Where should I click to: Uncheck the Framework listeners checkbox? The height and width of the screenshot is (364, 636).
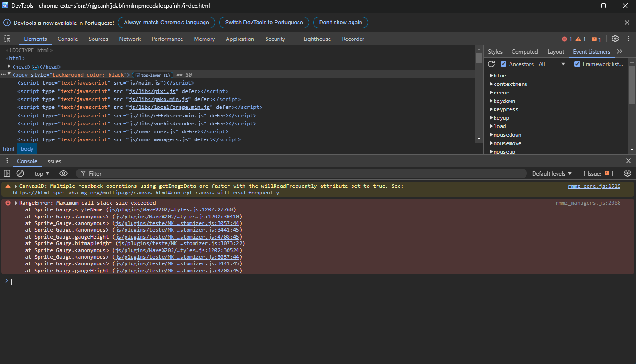[x=577, y=64]
